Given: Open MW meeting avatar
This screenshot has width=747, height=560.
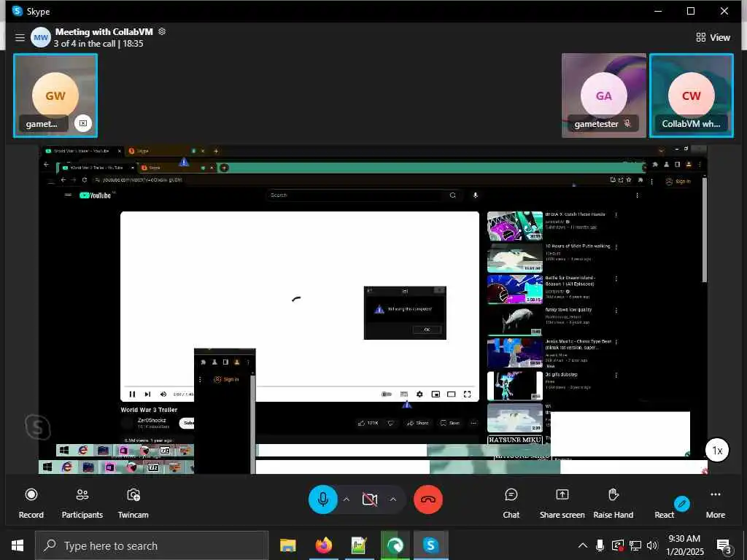Looking at the screenshot, I should [41, 37].
